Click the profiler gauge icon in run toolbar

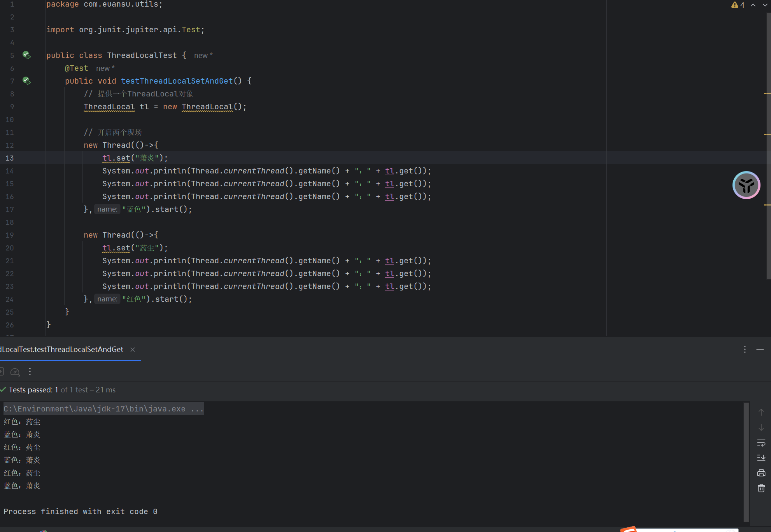click(x=15, y=372)
